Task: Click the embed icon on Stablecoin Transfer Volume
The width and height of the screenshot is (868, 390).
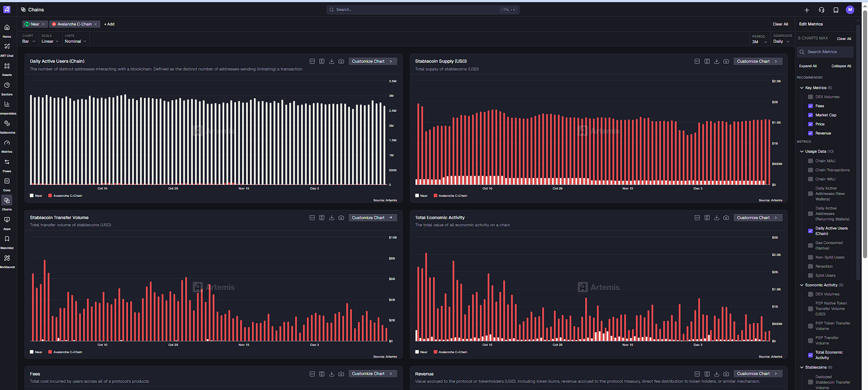Action: point(312,218)
